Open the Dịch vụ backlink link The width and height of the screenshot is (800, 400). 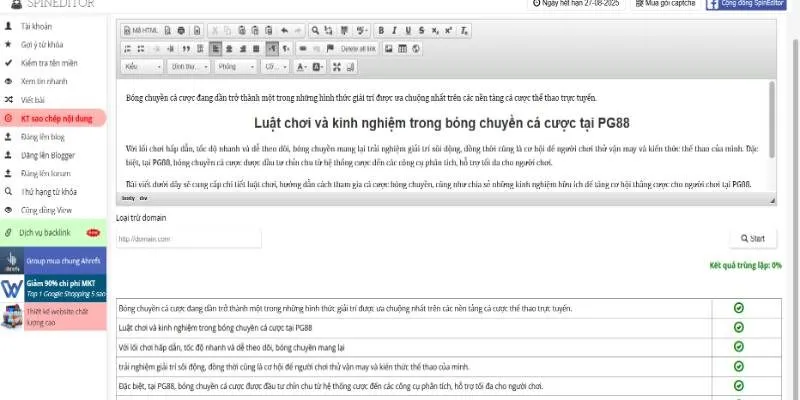[x=53, y=233]
